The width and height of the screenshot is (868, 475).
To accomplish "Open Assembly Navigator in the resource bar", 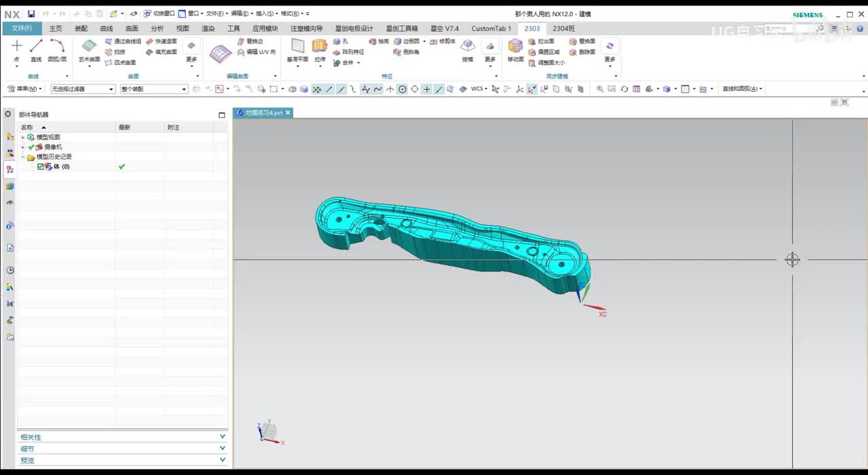I will click(x=9, y=136).
